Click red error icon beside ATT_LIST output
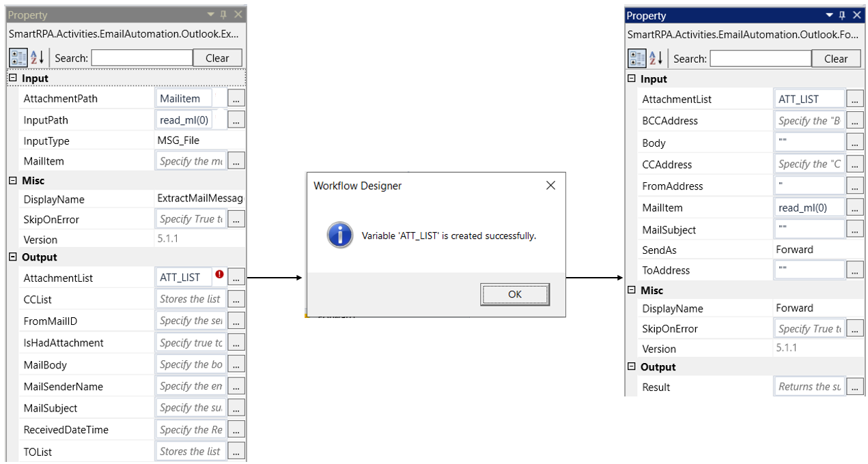The image size is (868, 464). click(219, 274)
